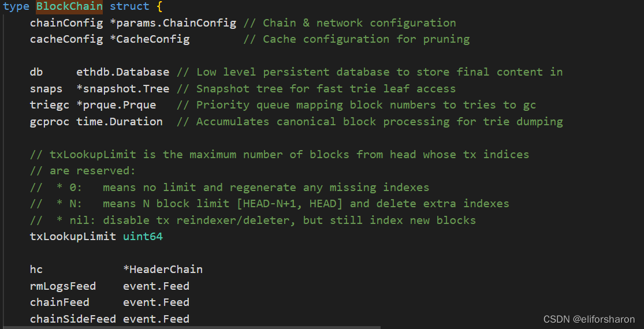Click the comment about Snapshot tree
Screen dimensions: 644x329
click(317, 89)
